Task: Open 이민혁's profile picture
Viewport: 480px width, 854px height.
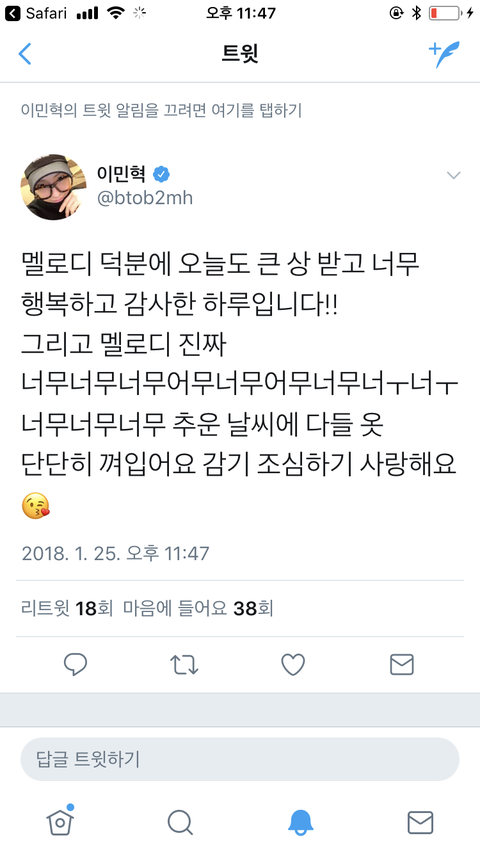Action: click(53, 187)
